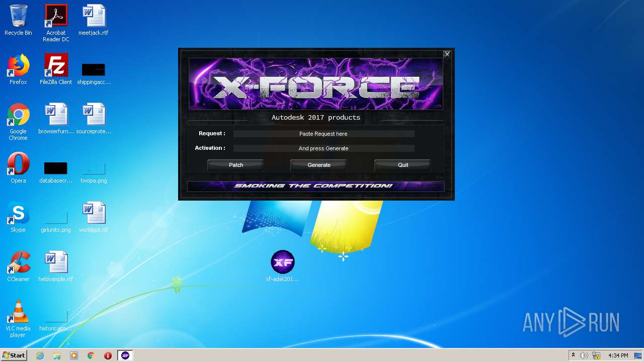644x362 pixels.
Task: Close the X-Force window with the X button
Action: pyautogui.click(x=447, y=54)
